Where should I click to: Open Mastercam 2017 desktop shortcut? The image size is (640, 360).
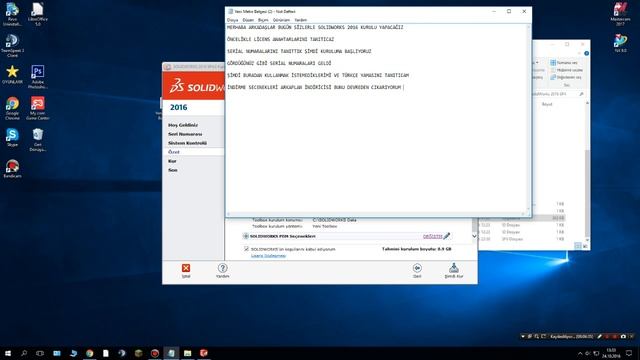point(620,14)
